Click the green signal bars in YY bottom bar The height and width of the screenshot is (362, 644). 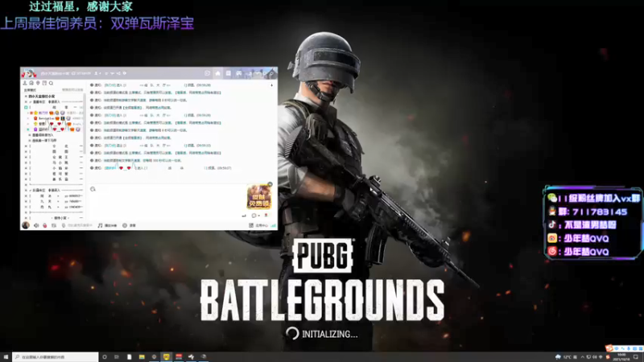(x=274, y=225)
